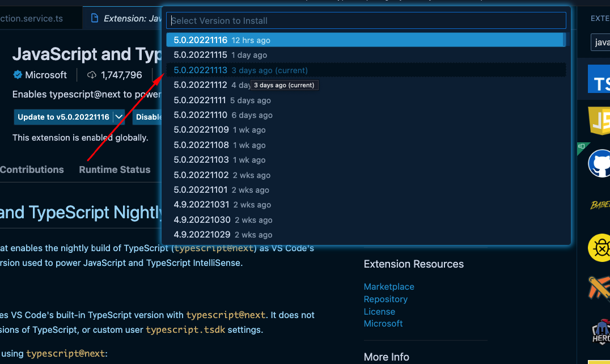Open the Runtime Status tab
The width and height of the screenshot is (610, 364).
(x=115, y=170)
